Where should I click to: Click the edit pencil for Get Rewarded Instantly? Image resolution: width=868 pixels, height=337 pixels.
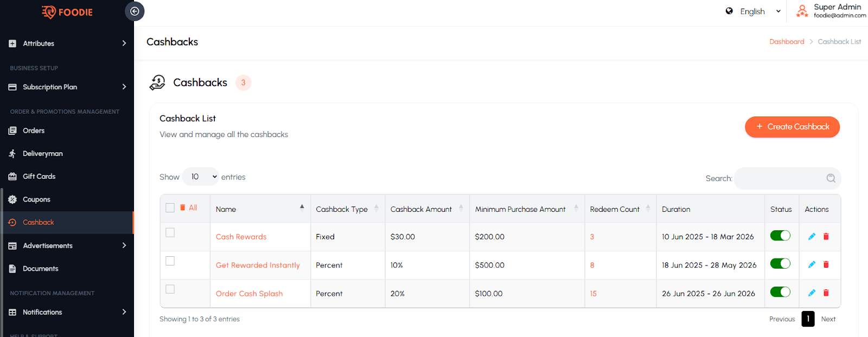(812, 264)
